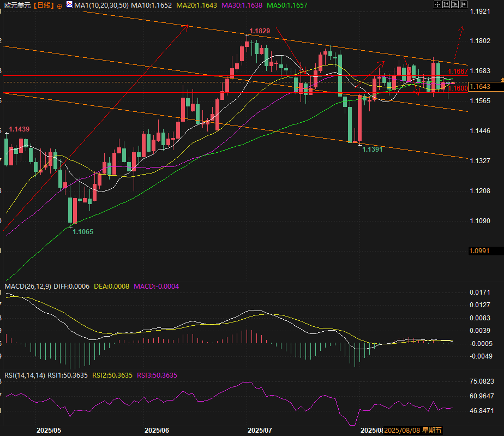Click the 2025/05 date label

[x=49, y=430]
